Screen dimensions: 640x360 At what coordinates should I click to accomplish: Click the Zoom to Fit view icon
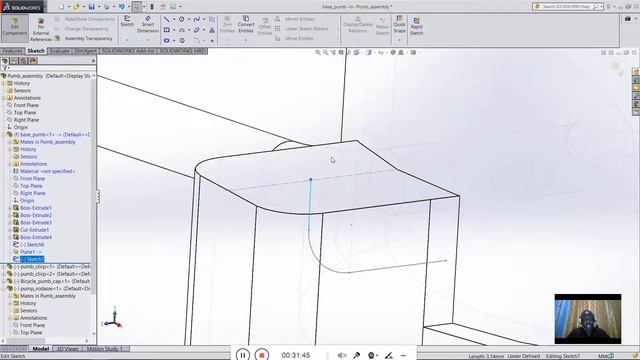pyautogui.click(x=318, y=53)
